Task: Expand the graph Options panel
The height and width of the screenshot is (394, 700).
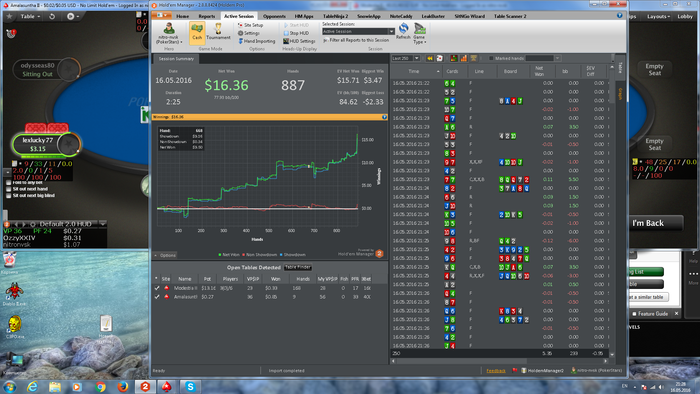Action: [x=165, y=255]
